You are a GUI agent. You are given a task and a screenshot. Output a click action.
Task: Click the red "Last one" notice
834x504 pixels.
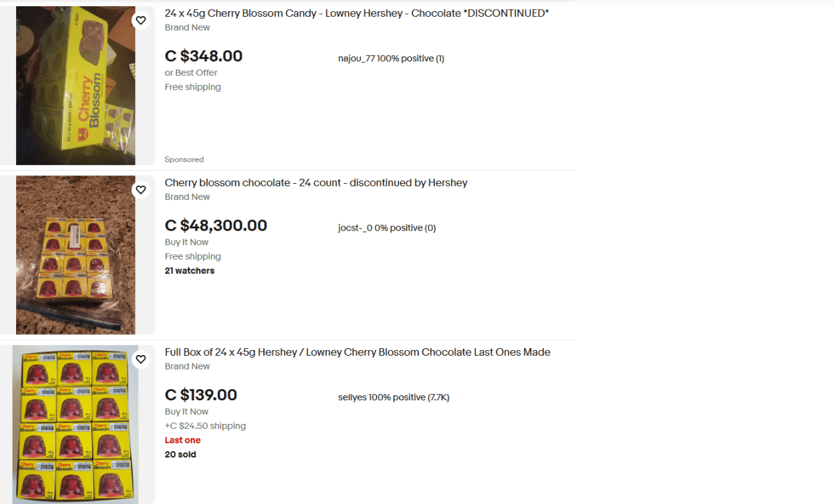tap(182, 440)
